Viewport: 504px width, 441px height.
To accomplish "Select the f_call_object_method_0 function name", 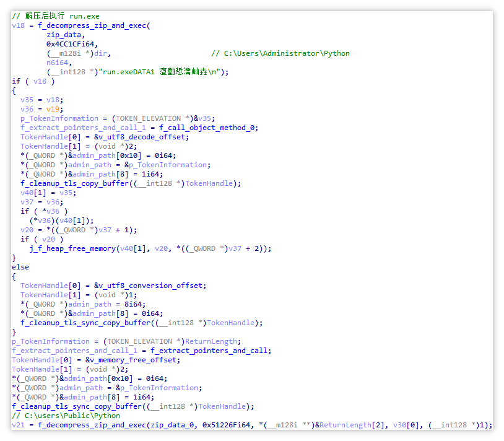I will coord(206,128).
